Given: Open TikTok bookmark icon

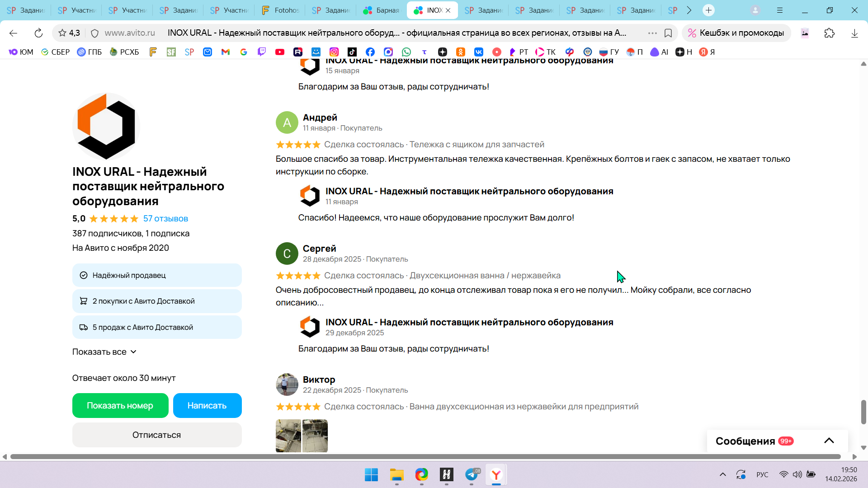Looking at the screenshot, I should click(x=352, y=52).
